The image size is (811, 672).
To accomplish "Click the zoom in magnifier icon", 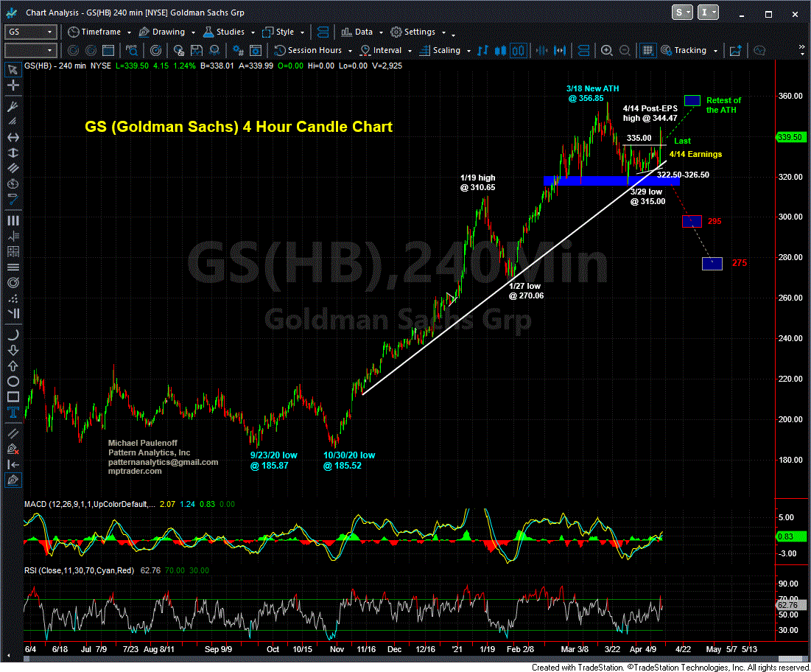I will [x=607, y=51].
